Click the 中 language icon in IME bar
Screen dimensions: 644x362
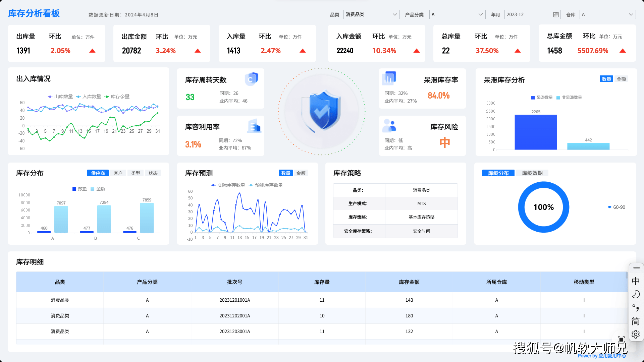[636, 281]
